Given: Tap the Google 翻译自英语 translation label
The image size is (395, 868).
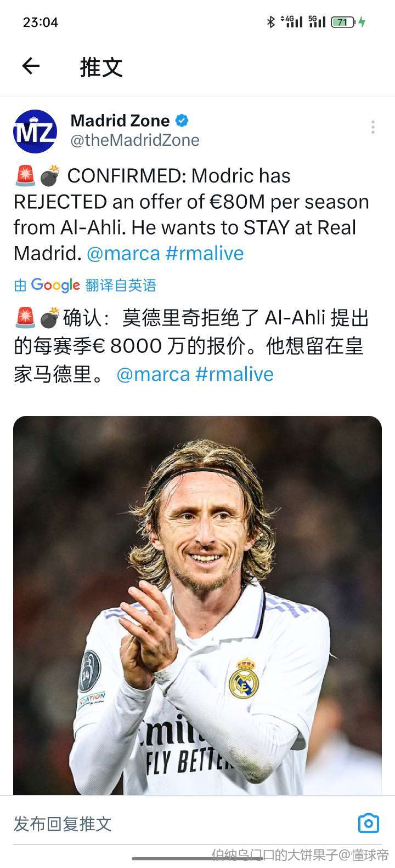Looking at the screenshot, I should (85, 285).
